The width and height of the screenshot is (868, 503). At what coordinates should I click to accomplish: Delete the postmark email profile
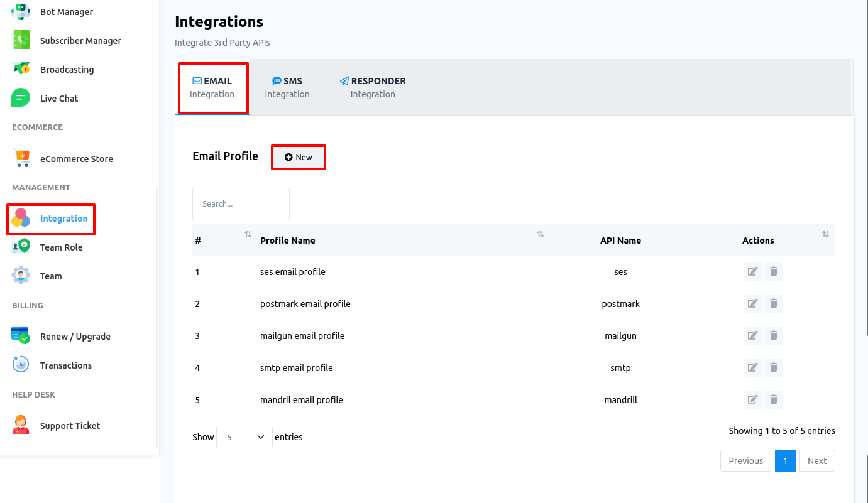coord(774,303)
